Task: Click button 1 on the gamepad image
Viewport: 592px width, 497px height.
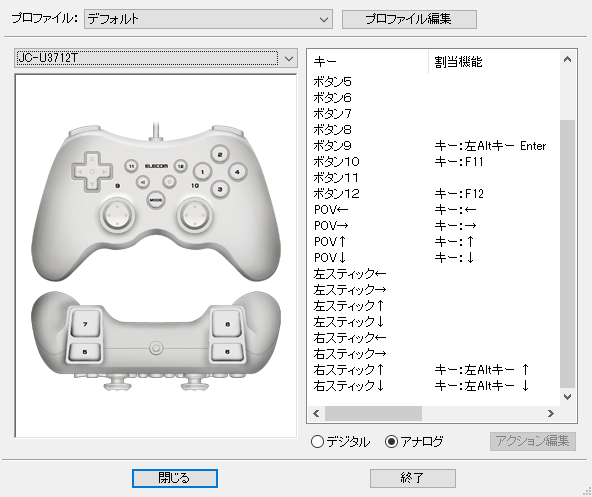Action: [202, 172]
